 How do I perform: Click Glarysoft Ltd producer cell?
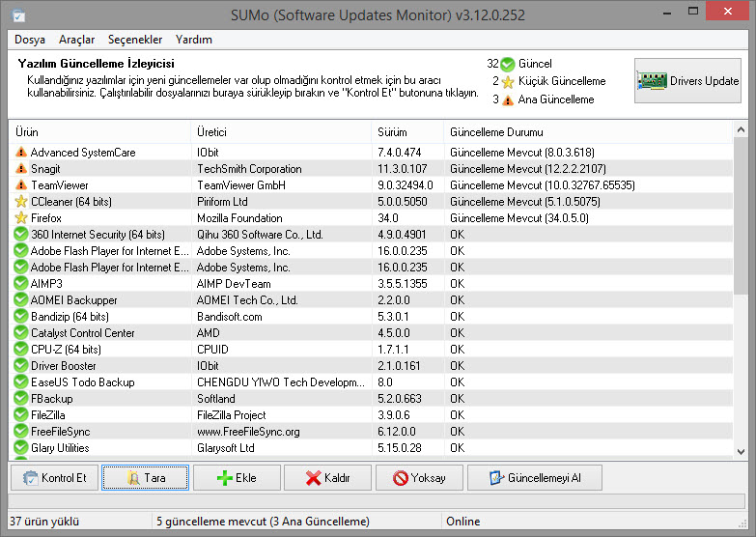click(226, 448)
